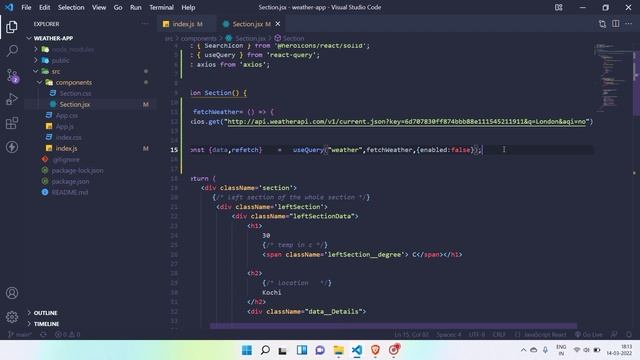This screenshot has width=640, height=360.
Task: Split the editor to the right
Action: pos(616,24)
